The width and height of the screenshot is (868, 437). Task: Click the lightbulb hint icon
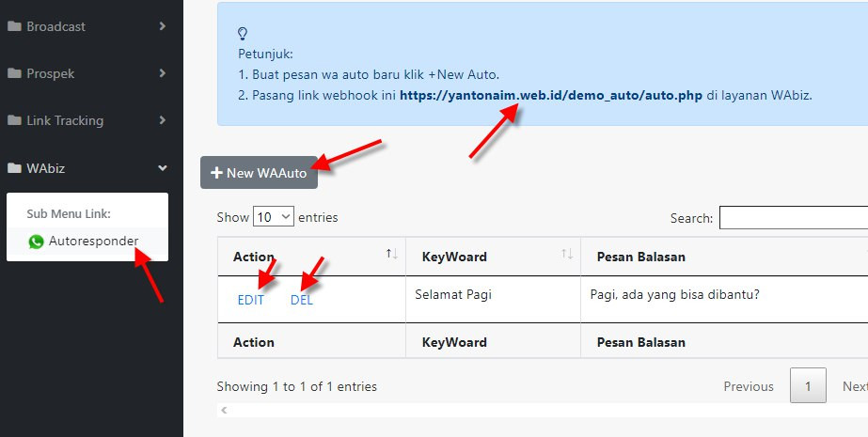click(x=242, y=34)
